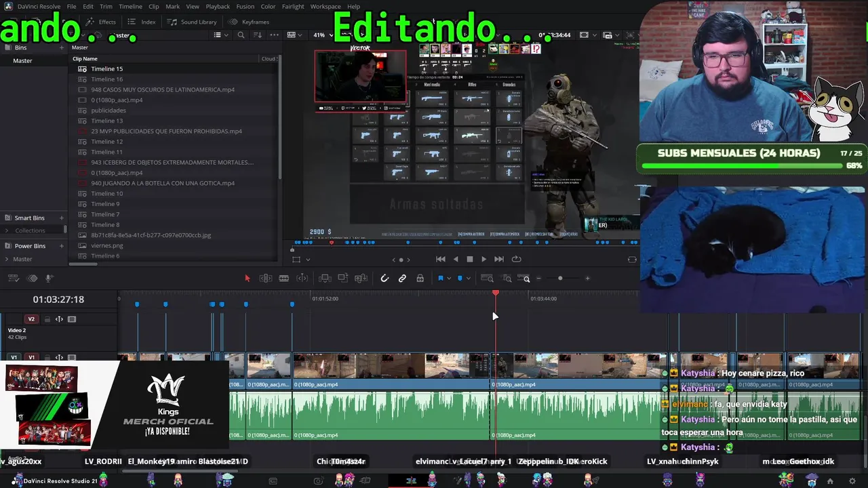Click Replace Clip edit button
Viewport: 868px width, 488px height.
pos(361,278)
